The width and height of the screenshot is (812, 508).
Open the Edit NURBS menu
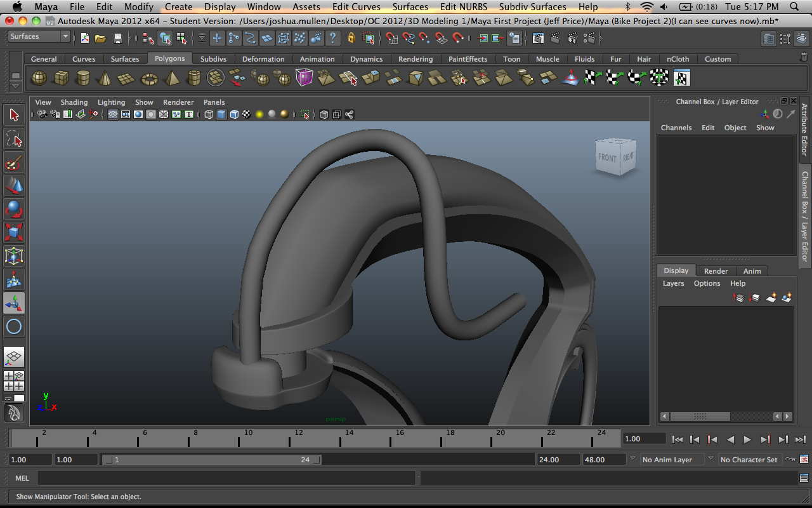point(463,7)
